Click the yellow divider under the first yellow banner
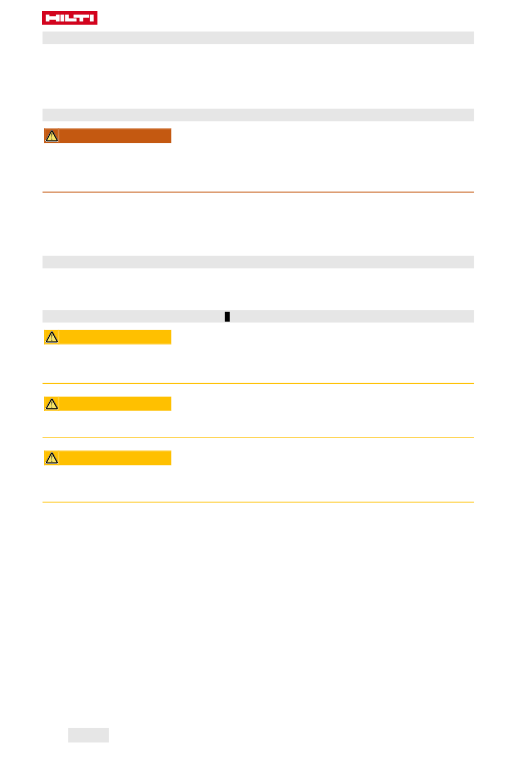532x758 pixels. point(258,384)
